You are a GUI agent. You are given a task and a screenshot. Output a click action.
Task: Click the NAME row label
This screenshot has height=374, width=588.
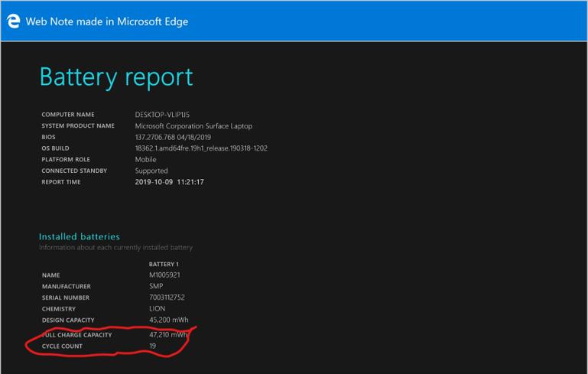point(51,275)
